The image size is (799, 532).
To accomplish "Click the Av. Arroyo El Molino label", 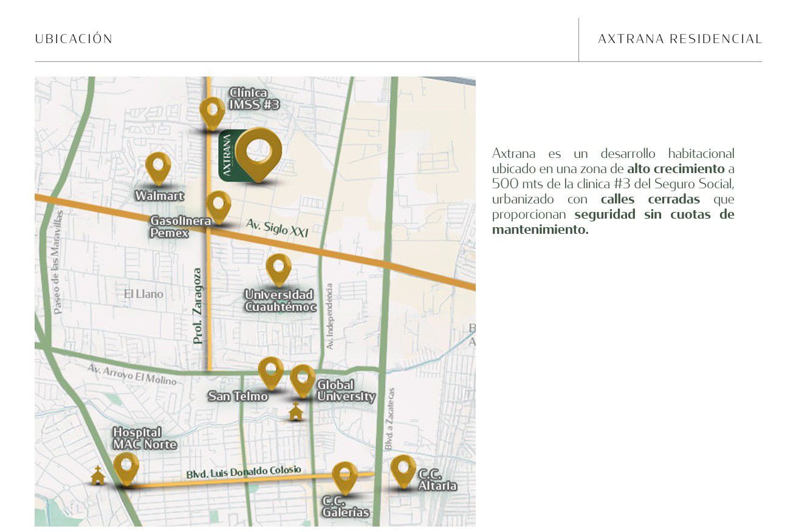I will click(132, 375).
